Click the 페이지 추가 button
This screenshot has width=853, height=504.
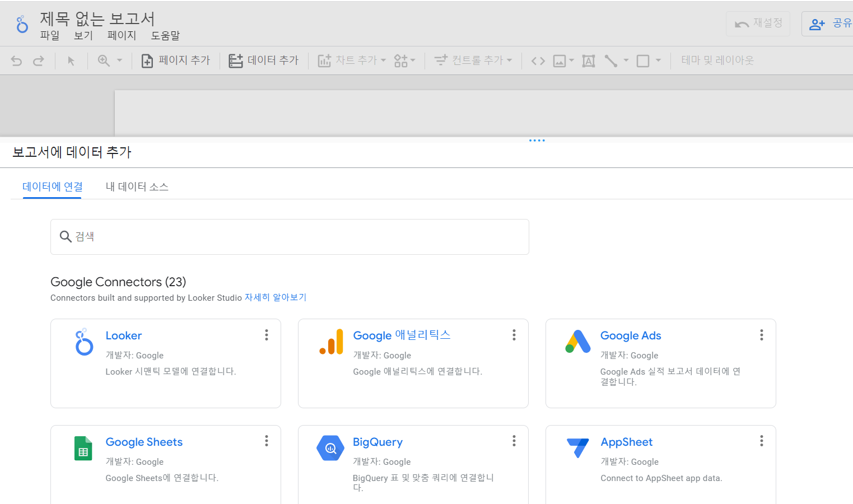point(175,60)
